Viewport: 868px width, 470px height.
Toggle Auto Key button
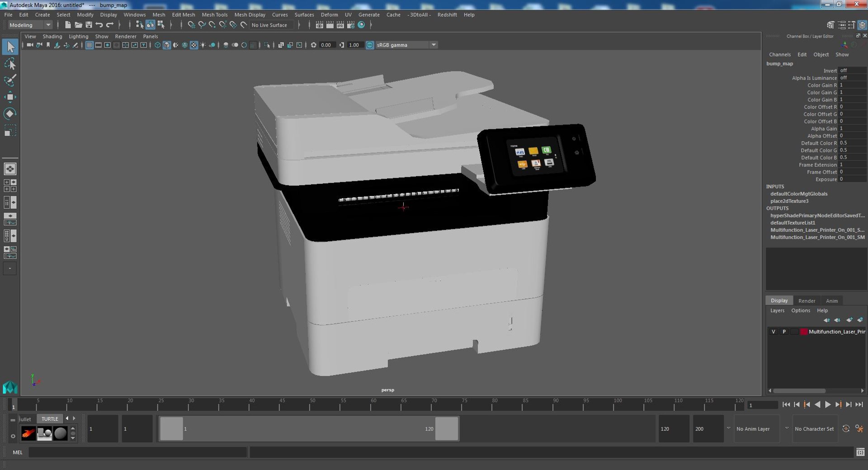click(x=846, y=428)
